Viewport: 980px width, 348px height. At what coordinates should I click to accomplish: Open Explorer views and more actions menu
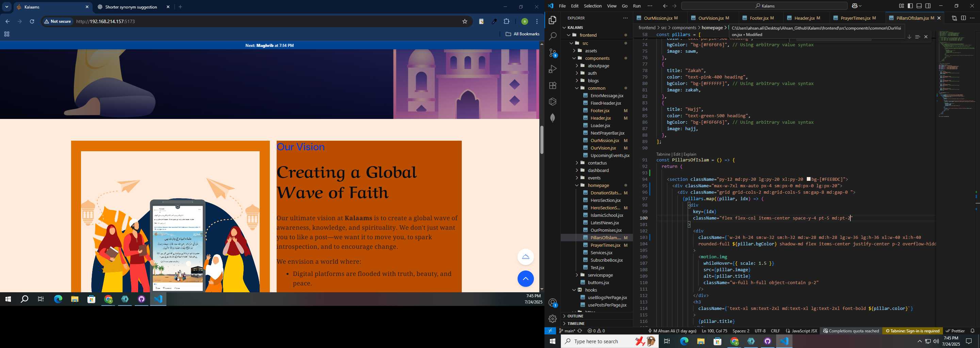coord(625,18)
